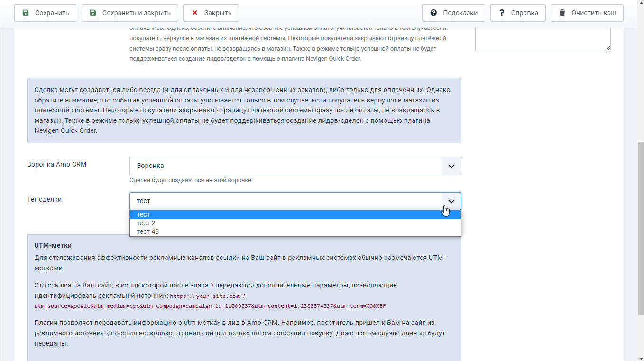Collapse the Тег сделки dropdown arrow
Viewport: 644px width, 361px height.
(451, 201)
